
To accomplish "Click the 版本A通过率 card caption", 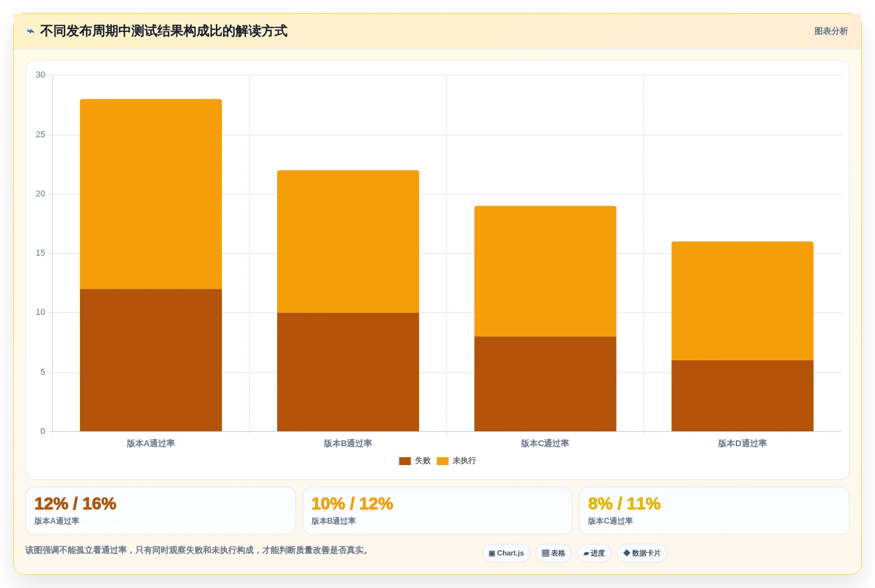I will (x=57, y=521).
